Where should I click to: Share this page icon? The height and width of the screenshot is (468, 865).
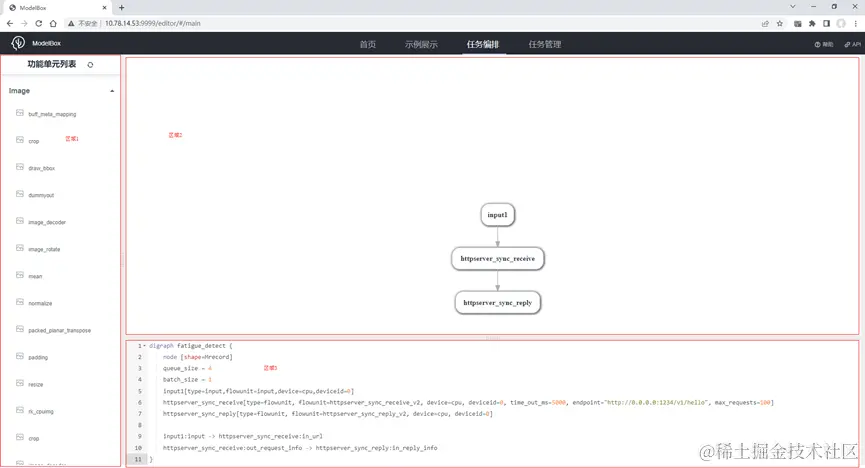click(765, 23)
